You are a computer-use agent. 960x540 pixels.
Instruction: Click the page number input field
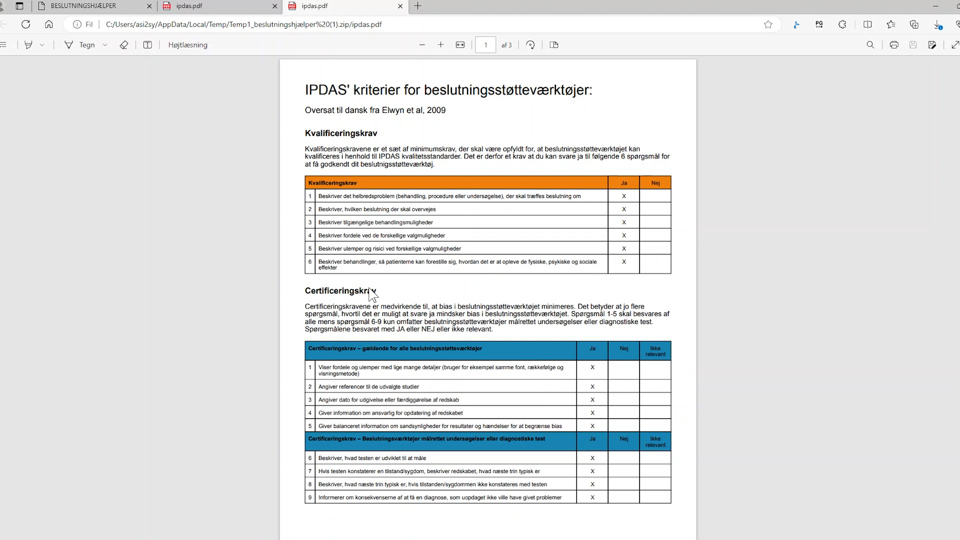485,45
